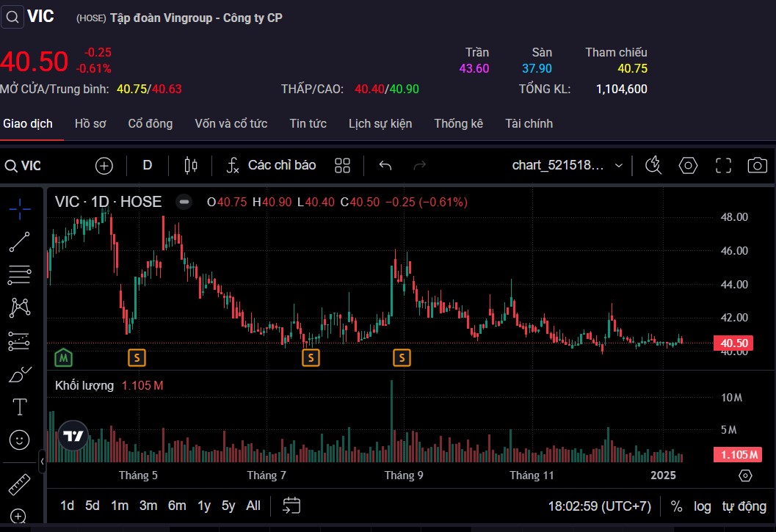The height and width of the screenshot is (532, 776).
Task: Select the crosshair cursor tool
Action: tap(20, 209)
